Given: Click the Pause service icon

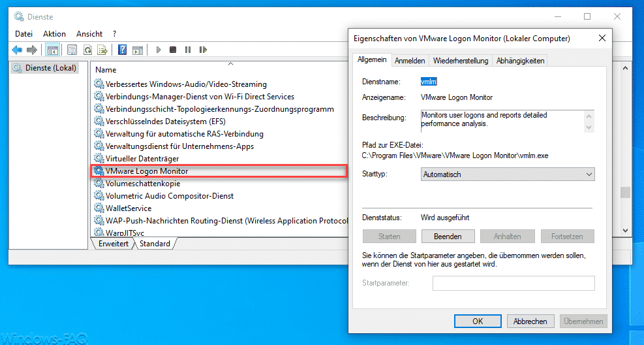Looking at the screenshot, I should (x=188, y=50).
